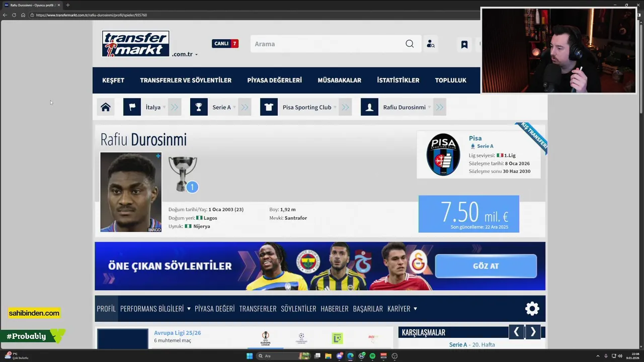This screenshot has width=644, height=362.
Task: Expand the Rafiu Durosinmi breadcrumb arrows
Action: click(x=440, y=107)
